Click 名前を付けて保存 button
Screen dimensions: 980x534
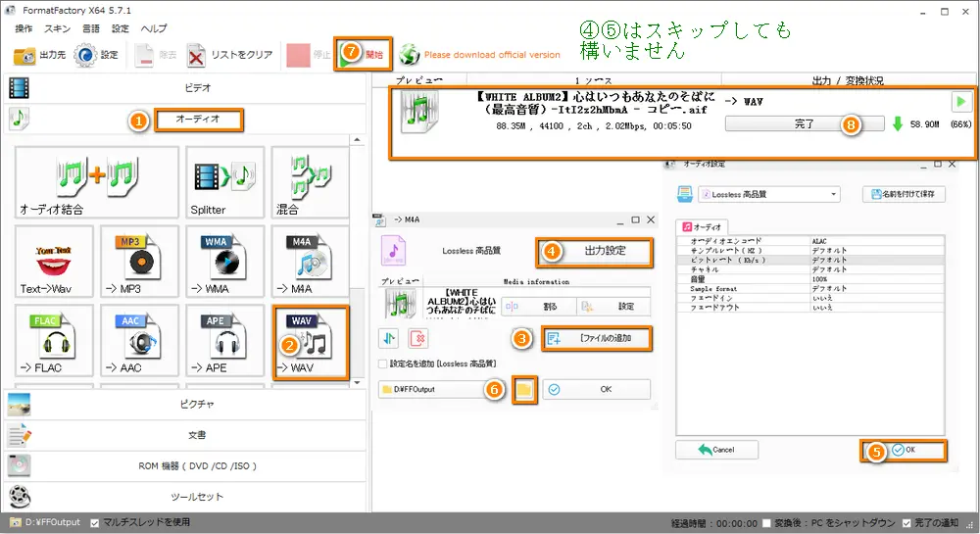[x=904, y=194]
